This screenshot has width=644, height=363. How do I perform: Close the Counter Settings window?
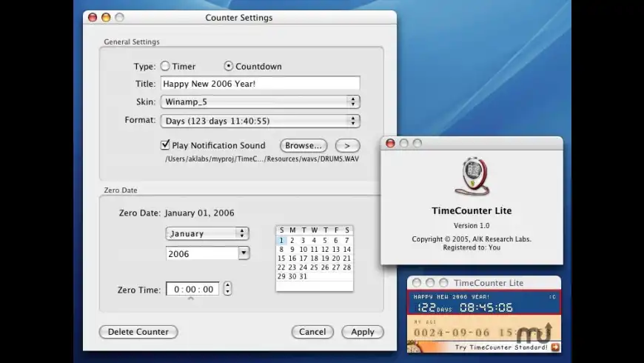click(x=93, y=17)
